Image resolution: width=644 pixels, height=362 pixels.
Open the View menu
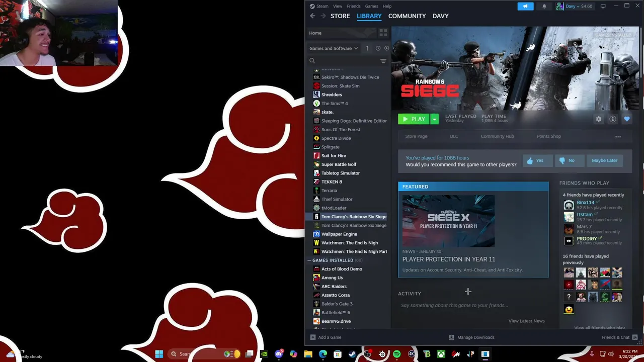[x=338, y=6]
